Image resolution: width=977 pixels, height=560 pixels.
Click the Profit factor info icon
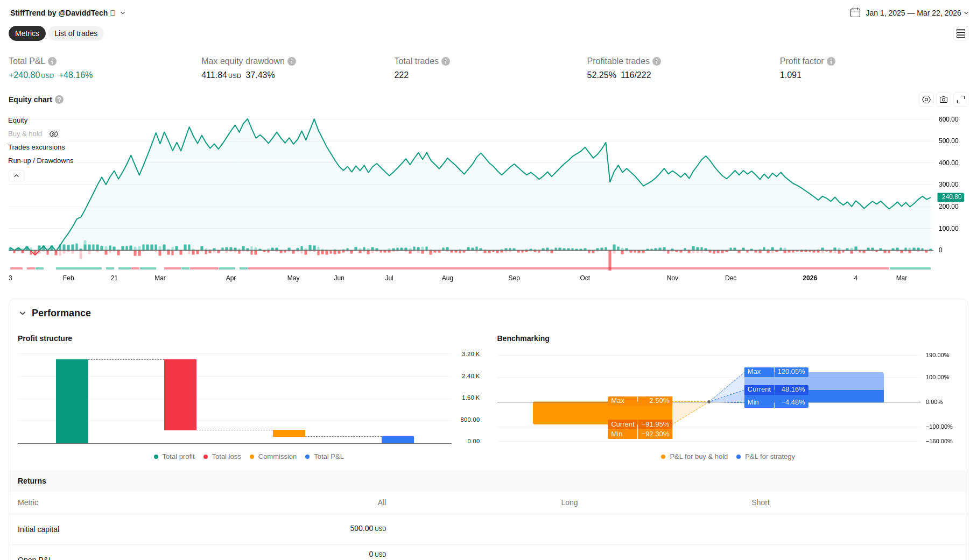click(x=831, y=61)
